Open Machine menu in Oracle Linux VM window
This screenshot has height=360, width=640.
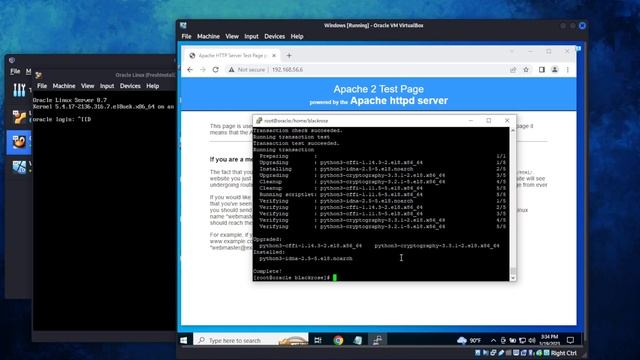pos(64,86)
